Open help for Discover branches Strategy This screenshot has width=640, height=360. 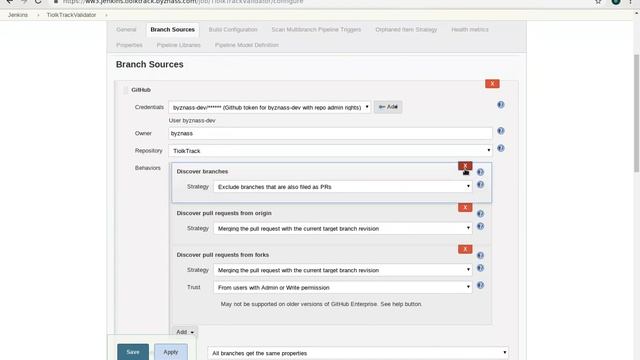pos(480,184)
